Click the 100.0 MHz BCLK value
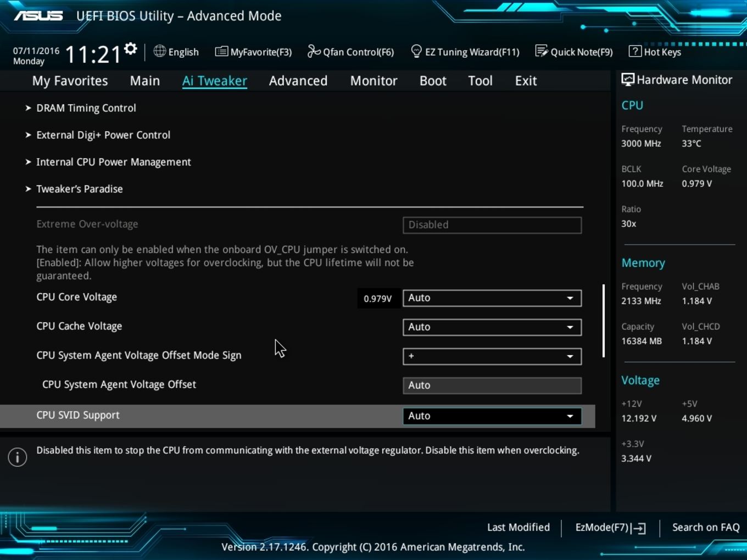Viewport: 747px width, 560px height. tap(642, 183)
